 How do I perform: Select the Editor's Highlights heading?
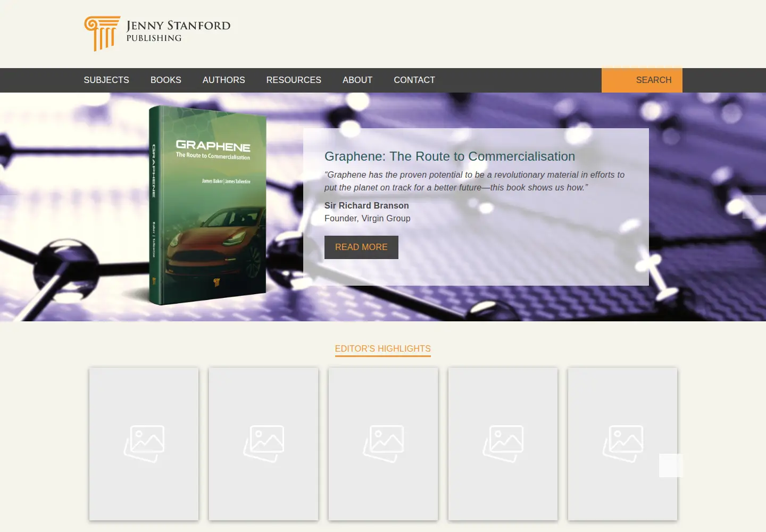(x=383, y=349)
